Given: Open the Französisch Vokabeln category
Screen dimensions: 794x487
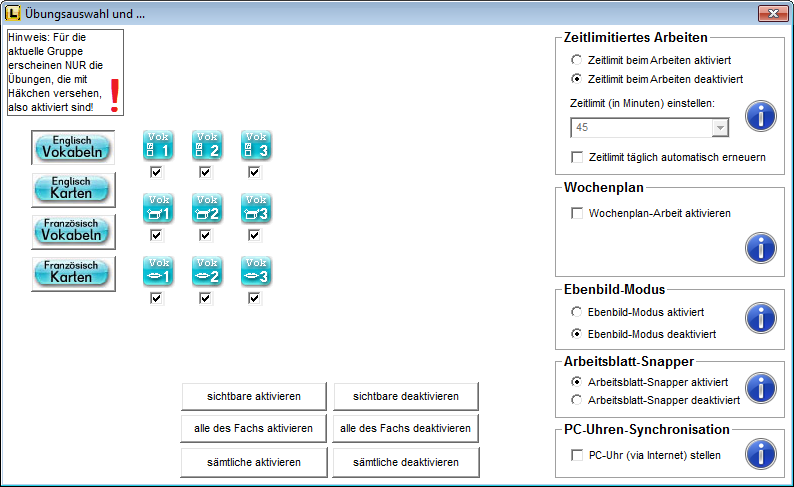Looking at the screenshot, I should tap(73, 231).
